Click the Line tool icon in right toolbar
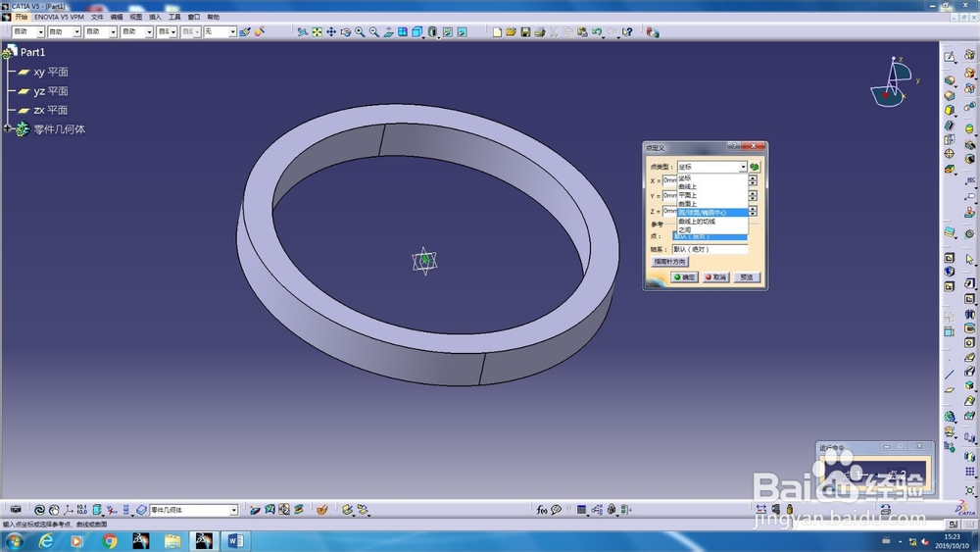Screen dimensions: 980x552 pyautogui.click(x=950, y=376)
